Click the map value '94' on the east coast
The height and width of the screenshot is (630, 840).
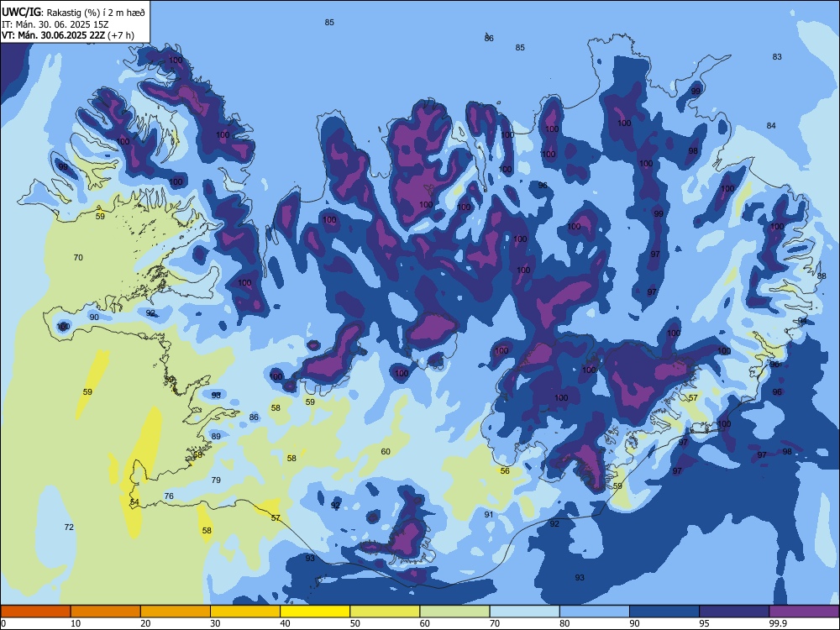click(802, 320)
